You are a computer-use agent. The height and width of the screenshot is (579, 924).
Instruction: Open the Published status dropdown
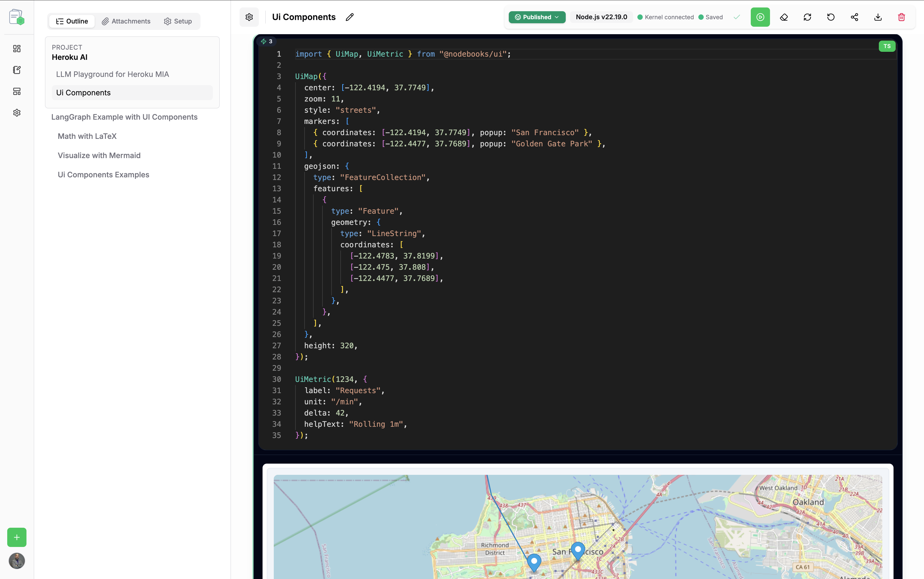tap(537, 17)
